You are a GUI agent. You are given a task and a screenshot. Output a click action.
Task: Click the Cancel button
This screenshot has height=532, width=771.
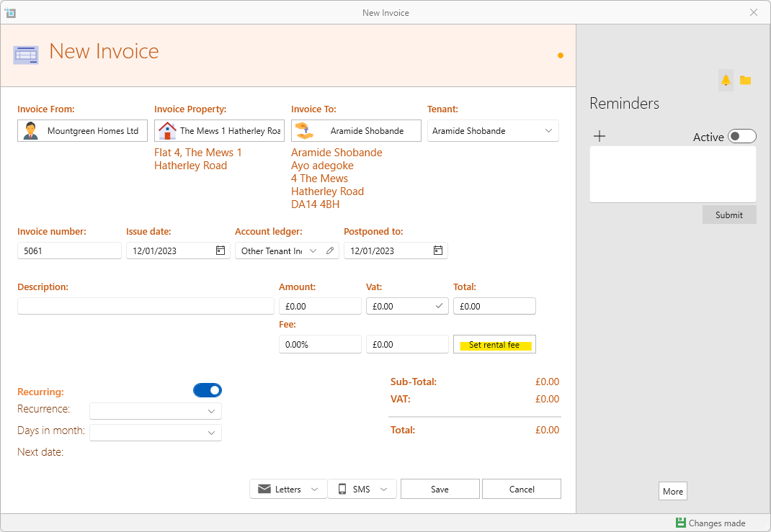522,489
